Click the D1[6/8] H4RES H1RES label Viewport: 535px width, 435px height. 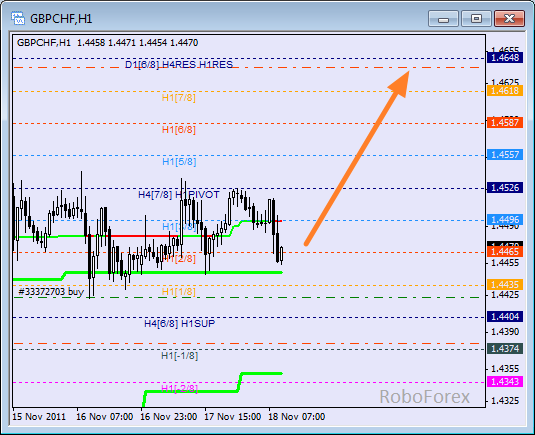pyautogui.click(x=179, y=64)
